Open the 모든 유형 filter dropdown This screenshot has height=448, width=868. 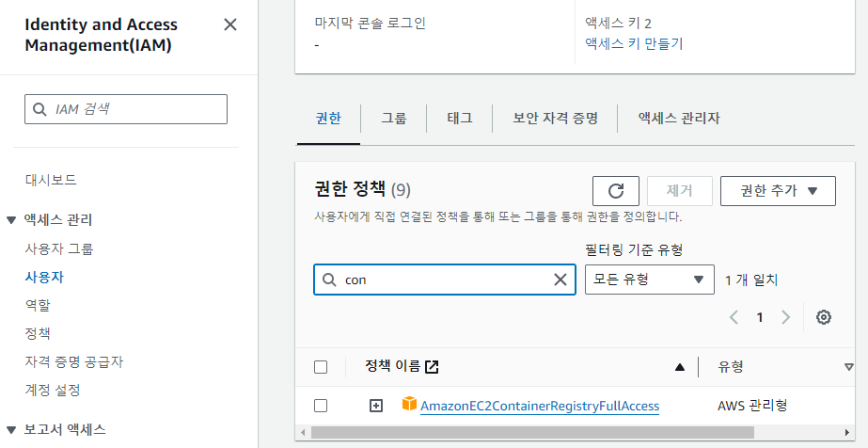649,280
